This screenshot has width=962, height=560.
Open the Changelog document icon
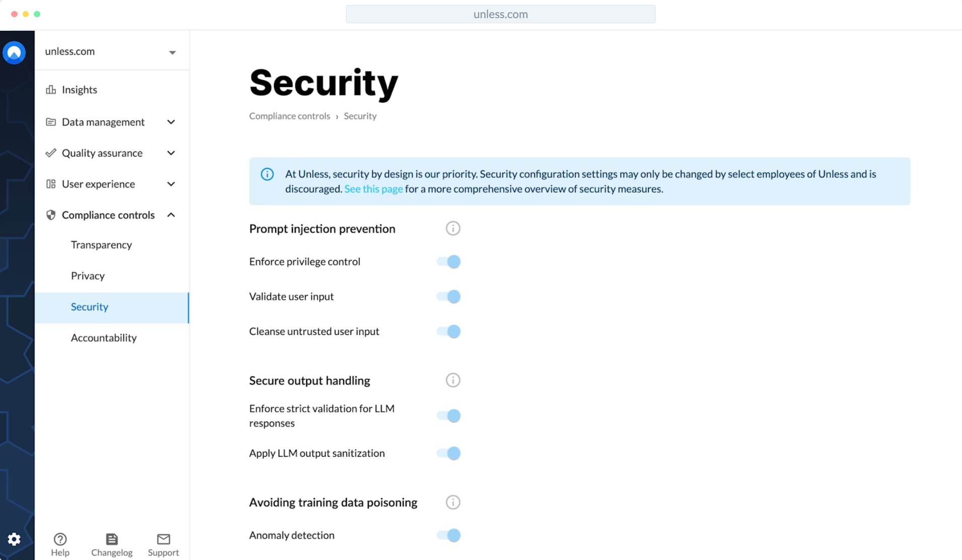pos(112,539)
